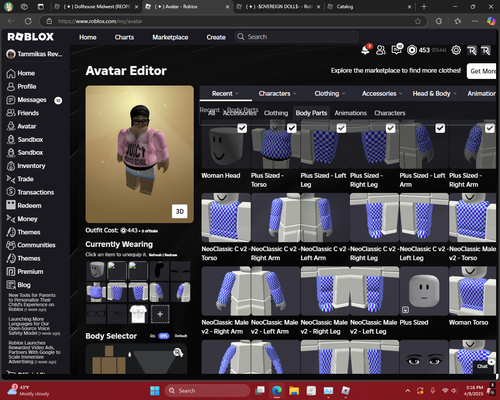Click the Default body selector link

click(181, 336)
